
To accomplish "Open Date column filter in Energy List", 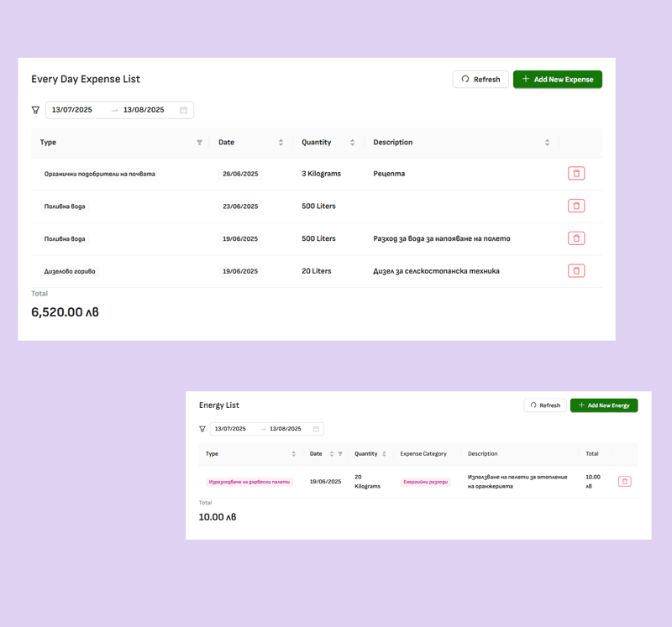I will click(340, 454).
